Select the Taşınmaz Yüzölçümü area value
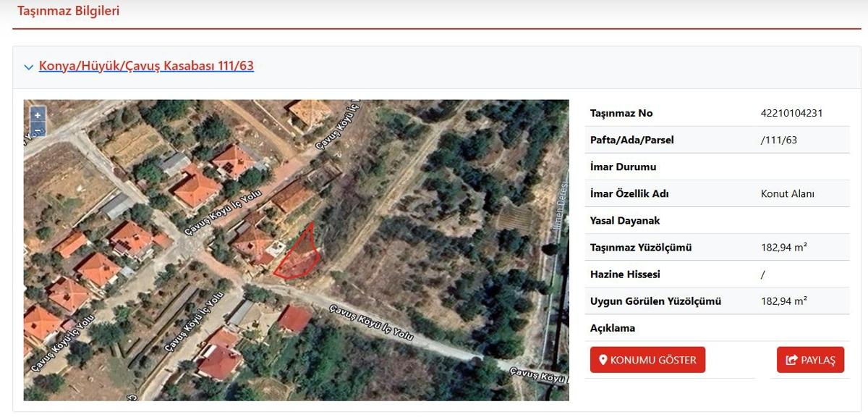868x420 pixels. pyautogui.click(x=783, y=248)
